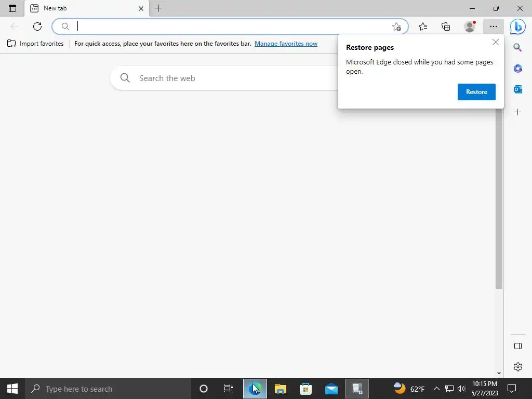The height and width of the screenshot is (399, 532).
Task: Open Settings and more menu
Action: (494, 26)
